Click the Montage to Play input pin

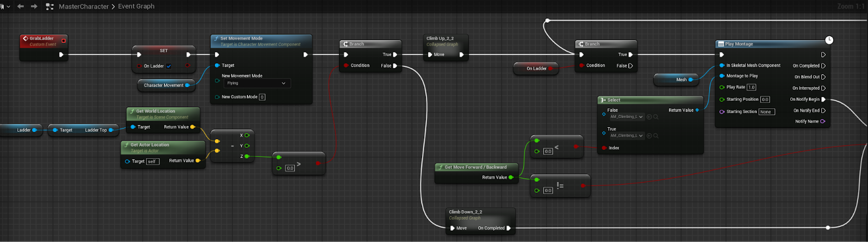pyautogui.click(x=722, y=76)
